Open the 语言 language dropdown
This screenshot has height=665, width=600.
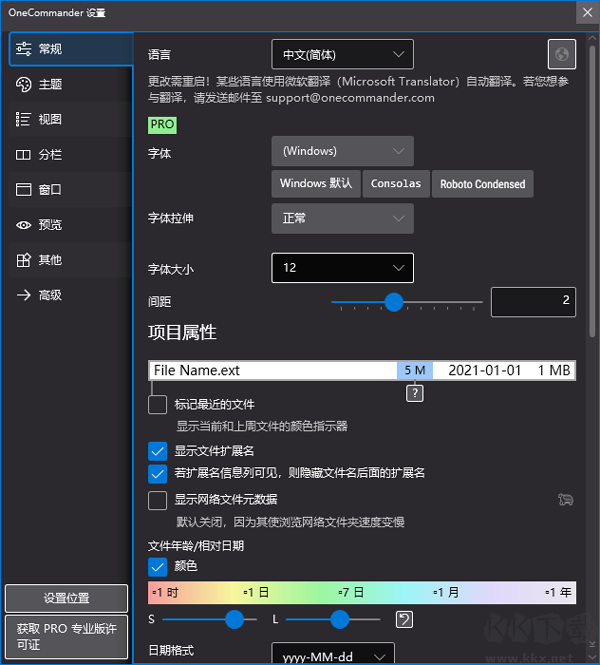pyautogui.click(x=343, y=54)
